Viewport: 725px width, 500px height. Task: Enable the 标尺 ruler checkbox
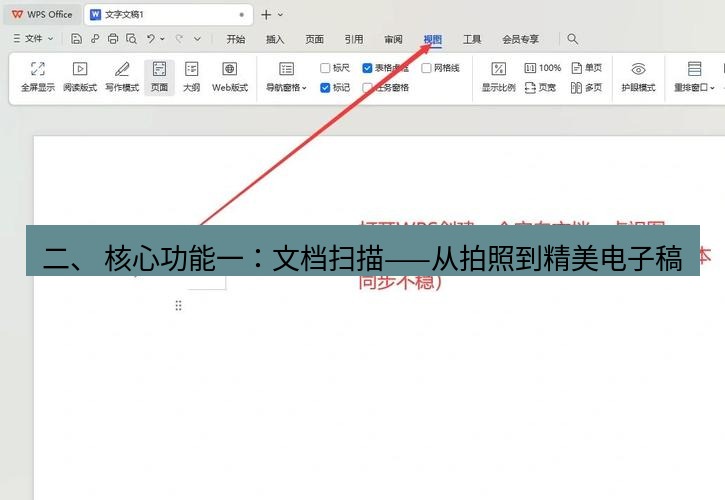pos(325,68)
